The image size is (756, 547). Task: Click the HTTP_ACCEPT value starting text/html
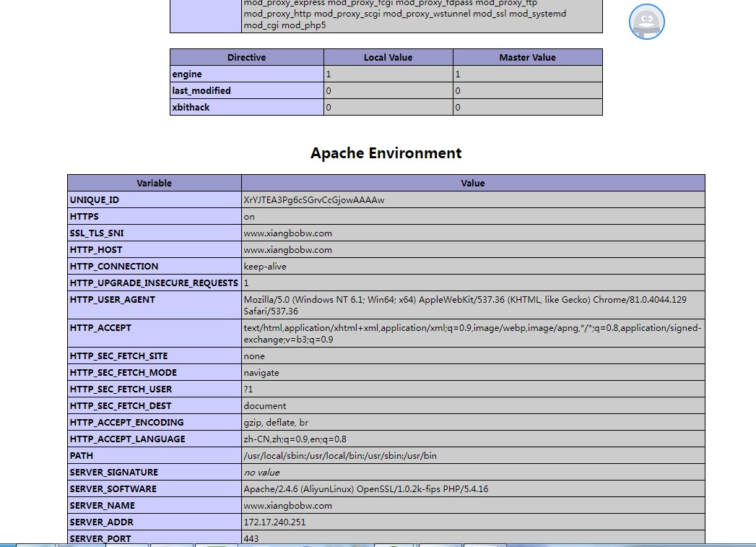point(472,333)
